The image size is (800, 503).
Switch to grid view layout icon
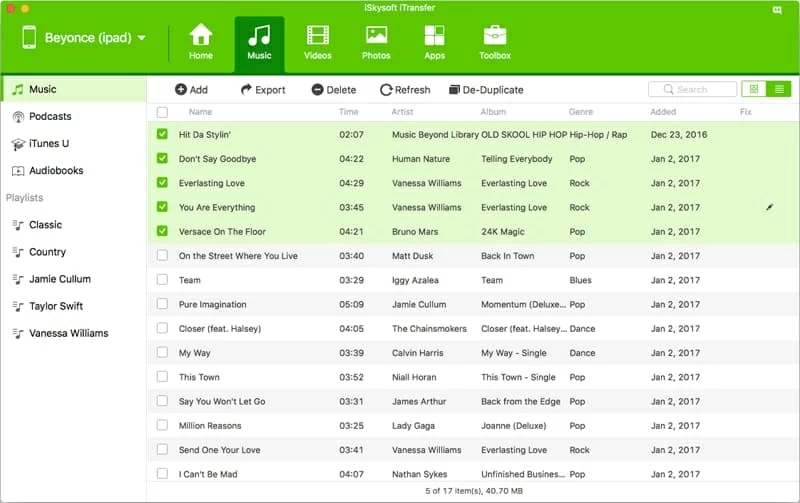coord(754,89)
